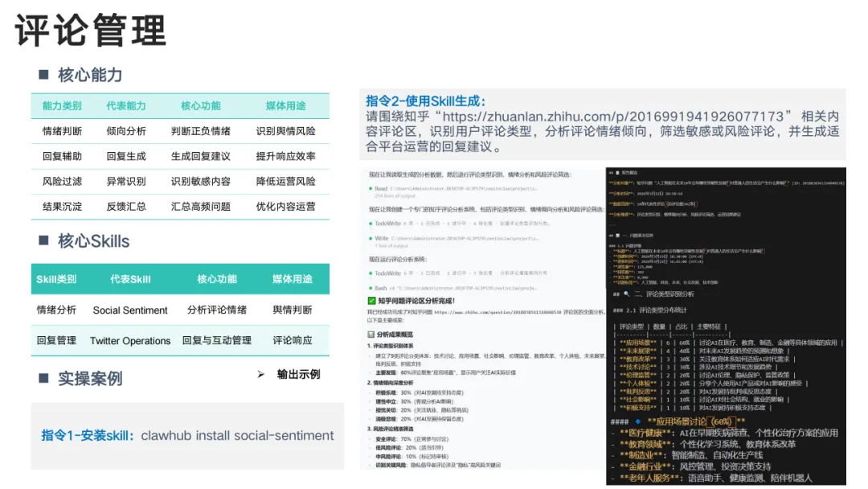This screenshot has width=868, height=489.
Task: Click the square bullet beside 核心能力
Action: coord(43,75)
